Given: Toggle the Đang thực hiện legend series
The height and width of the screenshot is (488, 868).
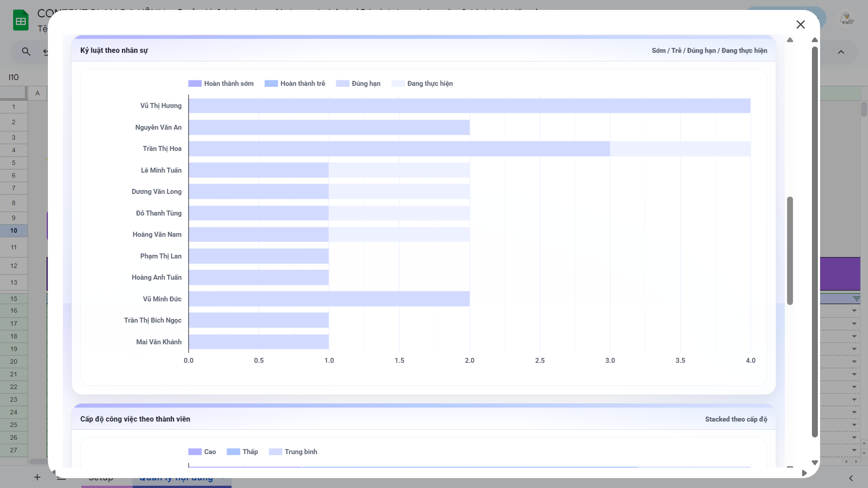Looking at the screenshot, I should point(422,84).
